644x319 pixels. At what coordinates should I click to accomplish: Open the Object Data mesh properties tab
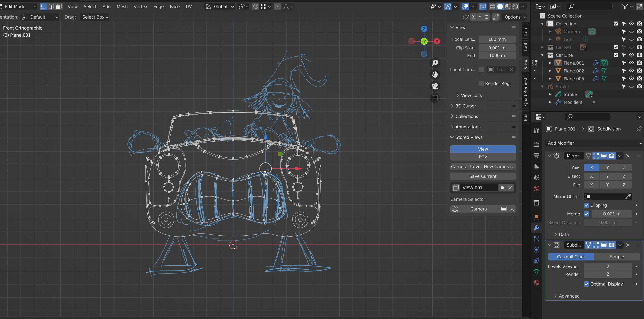point(536,272)
